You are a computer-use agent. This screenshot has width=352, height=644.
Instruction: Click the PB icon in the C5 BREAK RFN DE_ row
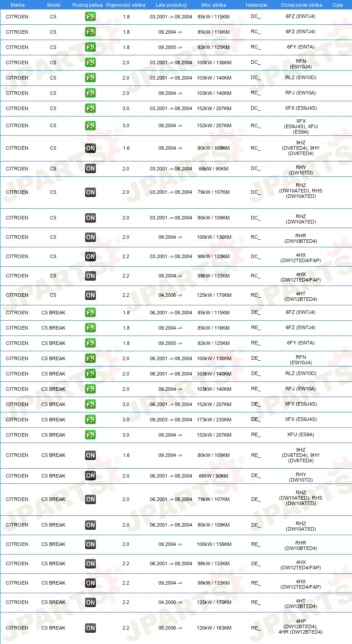pyautogui.click(x=90, y=358)
